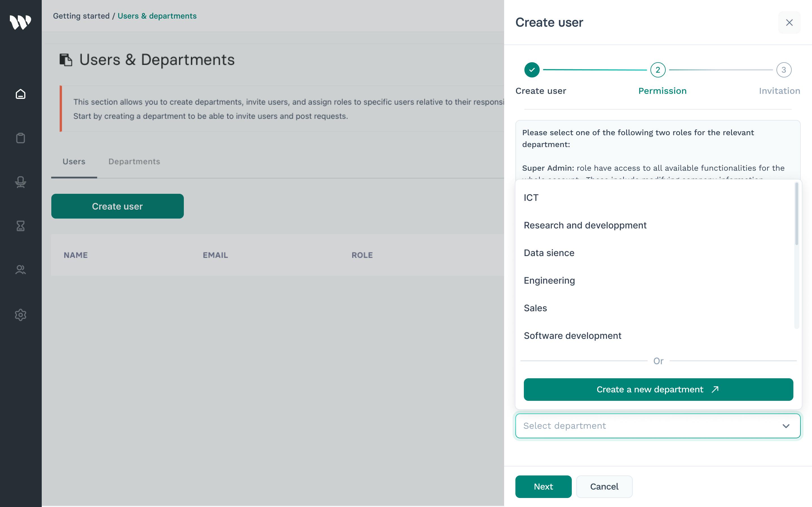The height and width of the screenshot is (507, 812).
Task: Close the Create user panel
Action: coord(789,23)
